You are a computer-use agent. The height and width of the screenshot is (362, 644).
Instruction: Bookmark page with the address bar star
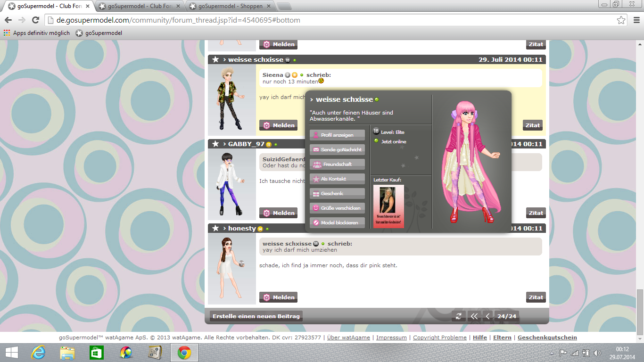coord(621,20)
